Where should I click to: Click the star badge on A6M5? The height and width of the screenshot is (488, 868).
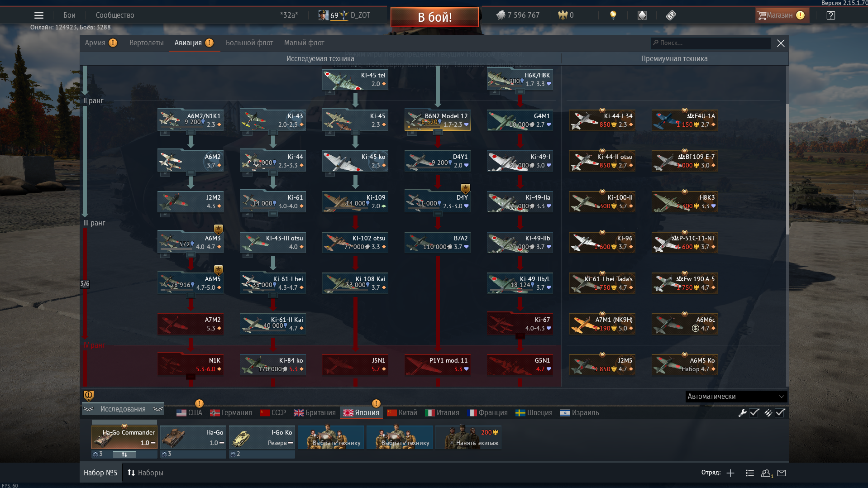(218, 270)
